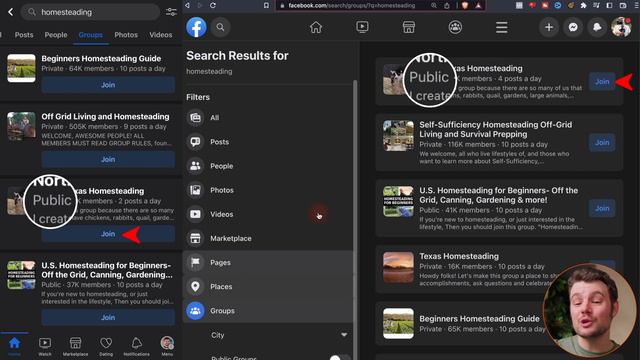This screenshot has width=640, height=360.
Task: Open Groups icon in Facebook top nav
Action: tap(455, 27)
